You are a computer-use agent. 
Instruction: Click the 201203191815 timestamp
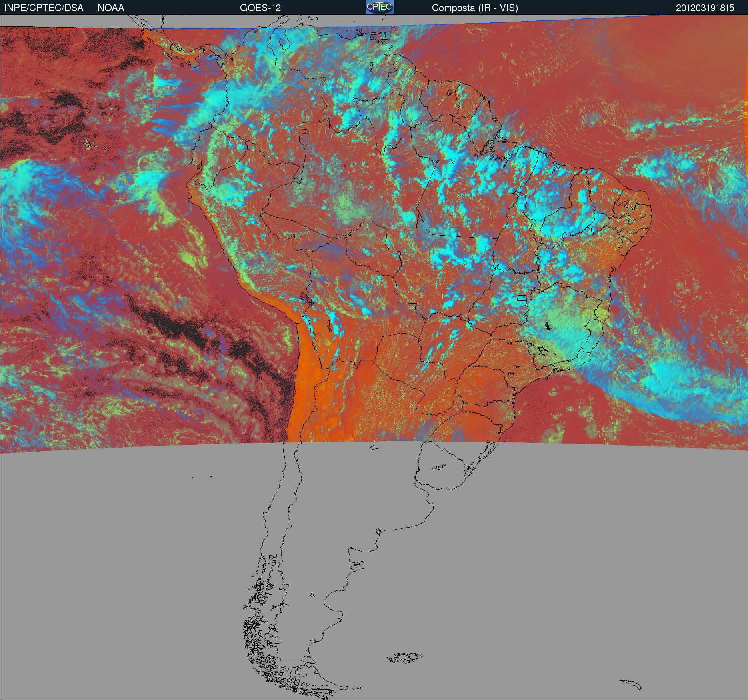tap(705, 8)
